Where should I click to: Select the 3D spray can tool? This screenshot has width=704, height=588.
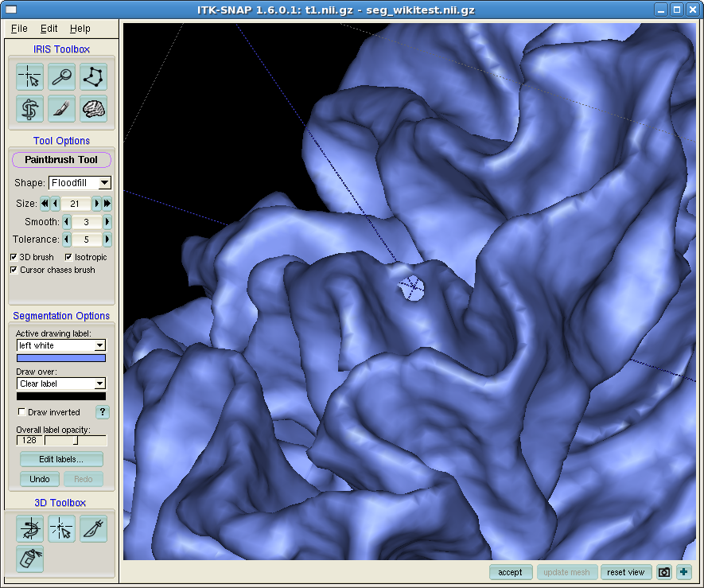click(29, 559)
